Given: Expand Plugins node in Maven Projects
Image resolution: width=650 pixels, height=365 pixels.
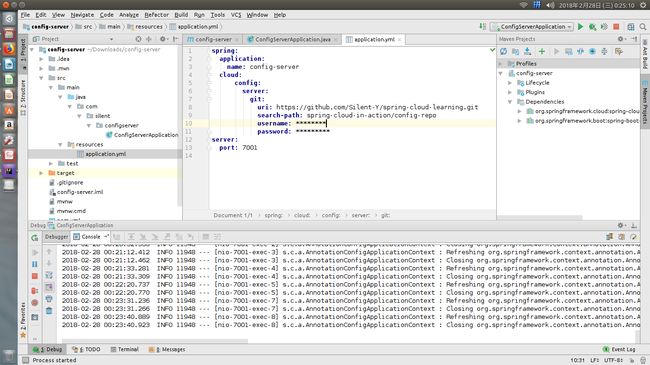Looking at the screenshot, I should tap(510, 92).
